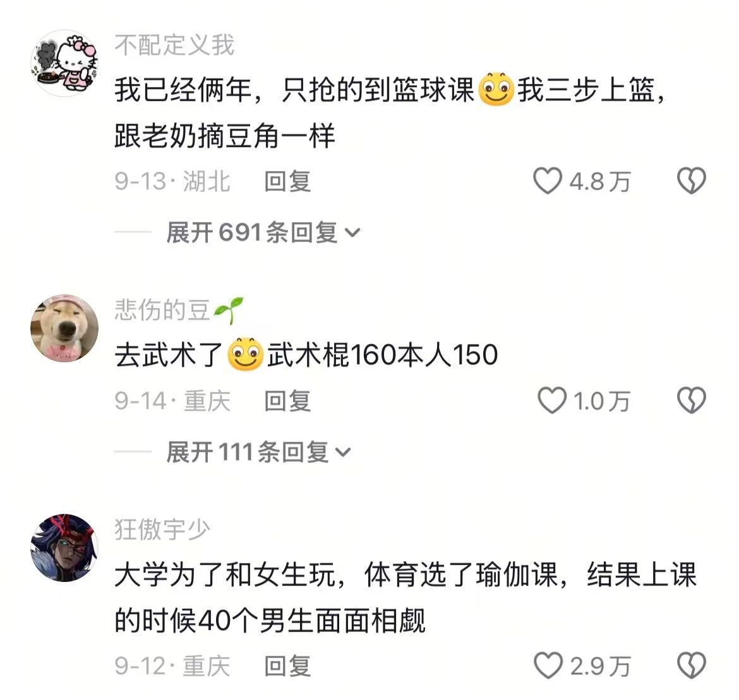
Task: Expand 111 replies under 武术 comment
Action: [258, 452]
